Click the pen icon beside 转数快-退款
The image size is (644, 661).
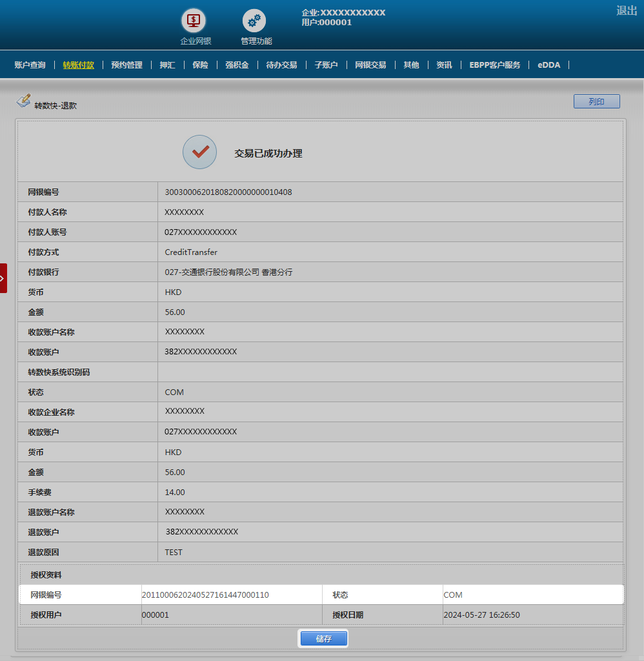[23, 101]
